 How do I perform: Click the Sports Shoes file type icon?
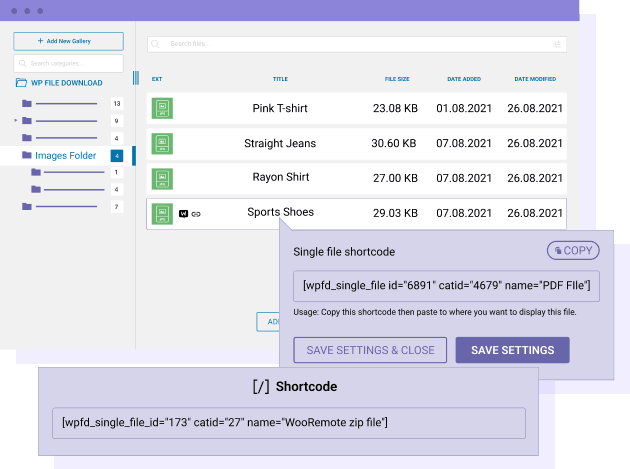[162, 213]
